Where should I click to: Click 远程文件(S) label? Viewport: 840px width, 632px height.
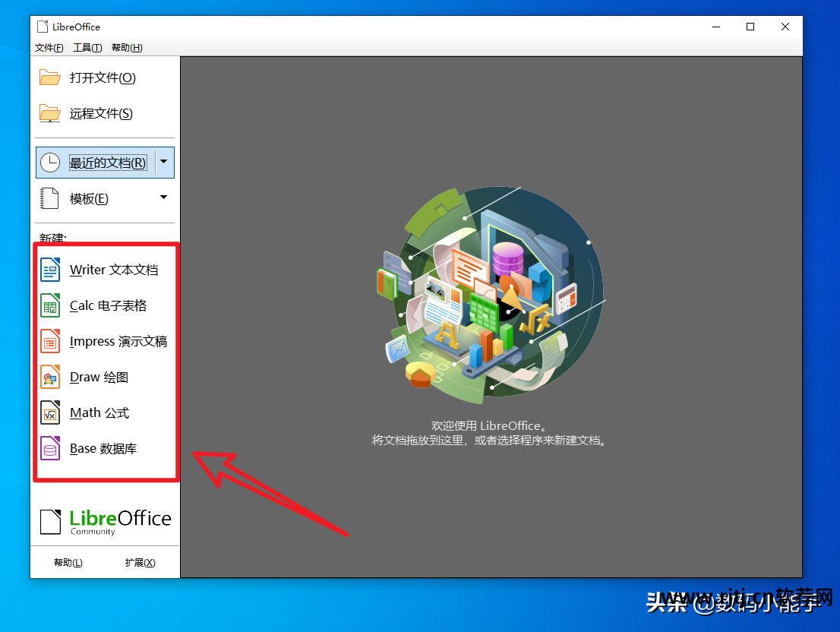click(101, 113)
